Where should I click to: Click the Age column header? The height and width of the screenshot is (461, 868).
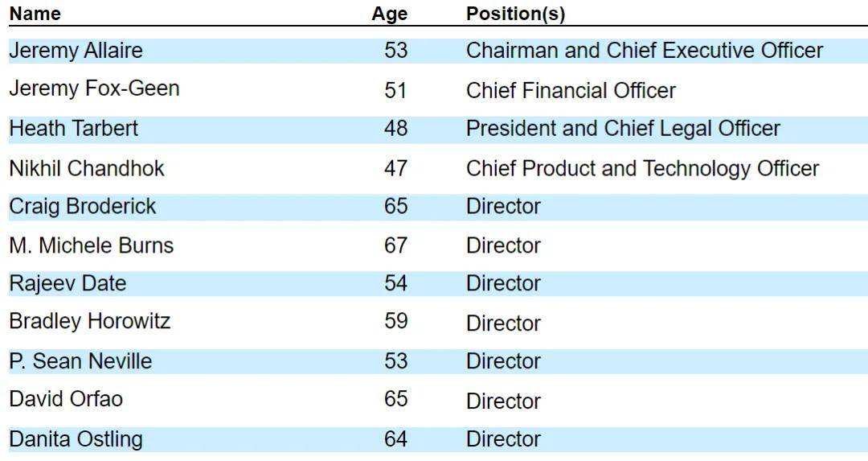point(389,14)
